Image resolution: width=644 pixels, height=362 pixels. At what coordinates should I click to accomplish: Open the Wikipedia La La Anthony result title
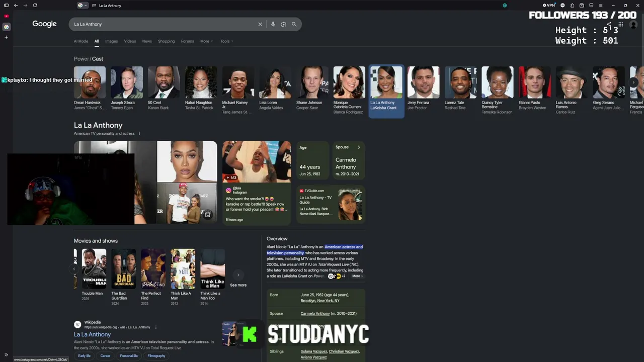click(92, 334)
